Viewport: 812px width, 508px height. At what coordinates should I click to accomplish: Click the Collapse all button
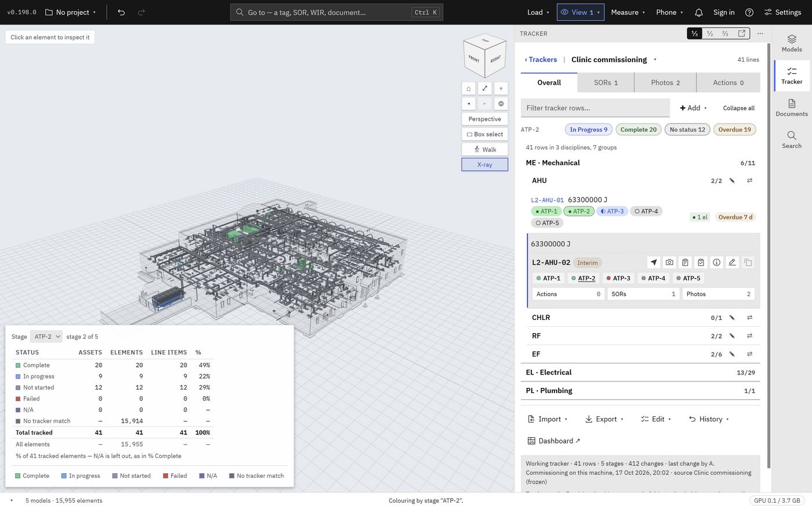pyautogui.click(x=739, y=108)
